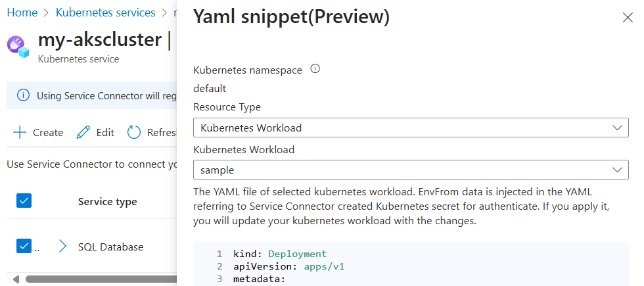The width and height of the screenshot is (644, 286).
Task: Toggle the select-all header checkbox
Action: click(x=24, y=201)
